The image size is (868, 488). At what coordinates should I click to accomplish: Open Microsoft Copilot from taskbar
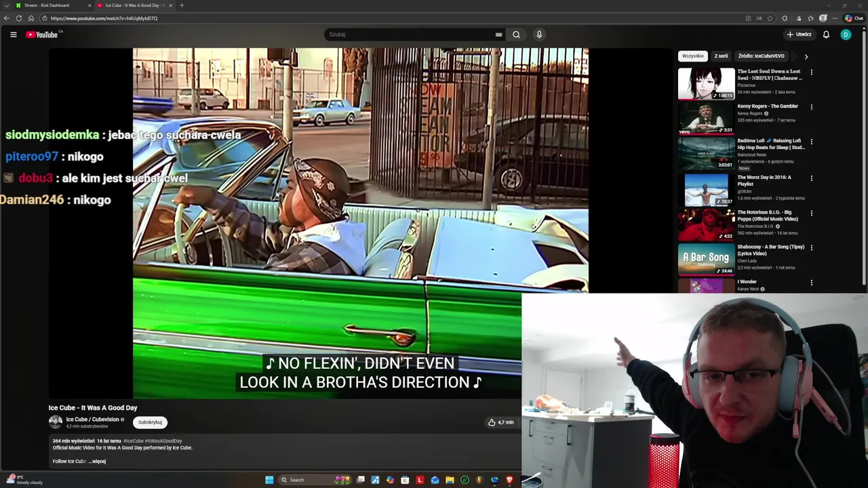[x=390, y=480]
